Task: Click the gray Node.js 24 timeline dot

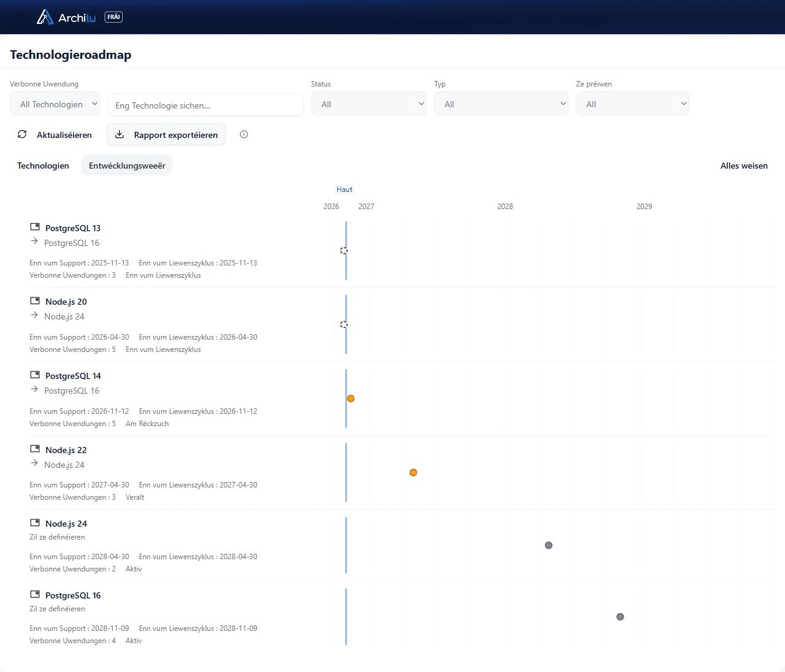Action: [549, 545]
